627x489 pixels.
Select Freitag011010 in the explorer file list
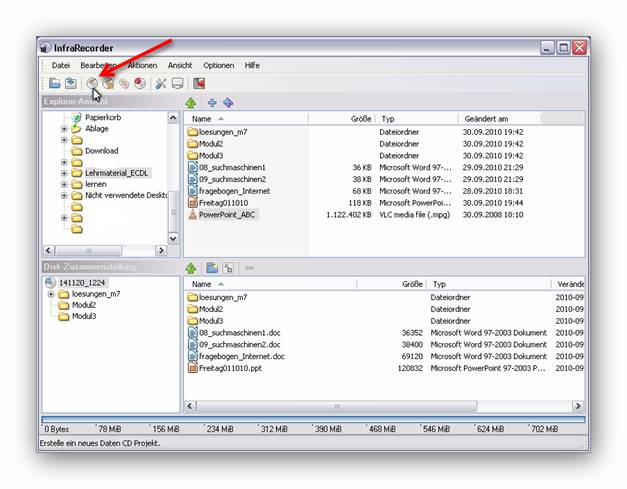pos(223,203)
